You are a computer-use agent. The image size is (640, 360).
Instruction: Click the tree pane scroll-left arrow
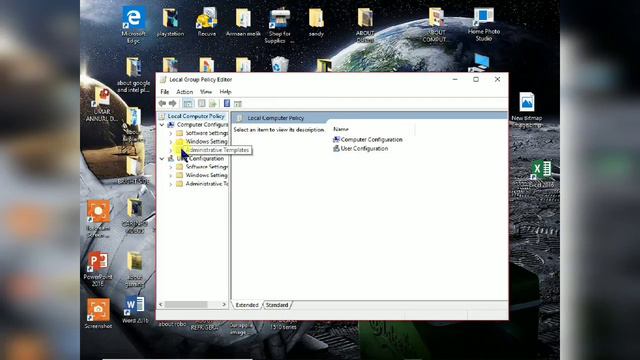pos(161,304)
